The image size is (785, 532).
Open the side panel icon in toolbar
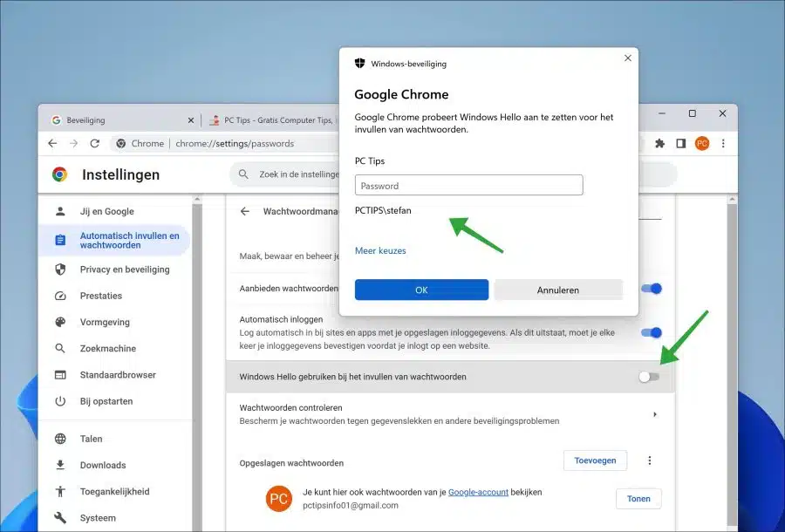click(x=681, y=144)
